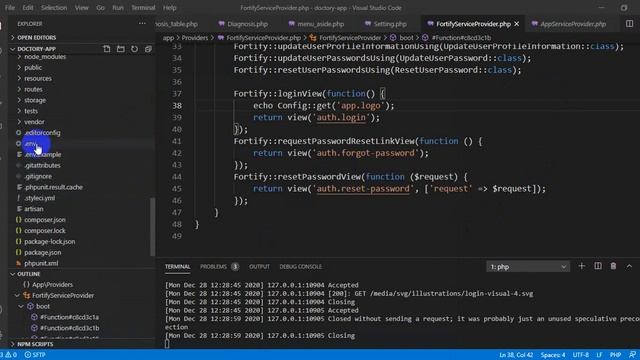
Task: Maximize terminal panel with up chevron
Action: (x=629, y=266)
